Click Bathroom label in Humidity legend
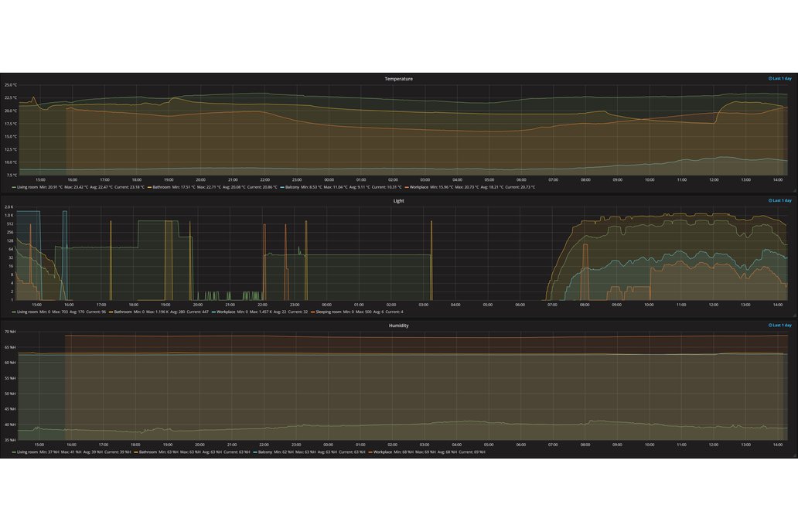Viewport: 798px width, 532px height. 148,452
